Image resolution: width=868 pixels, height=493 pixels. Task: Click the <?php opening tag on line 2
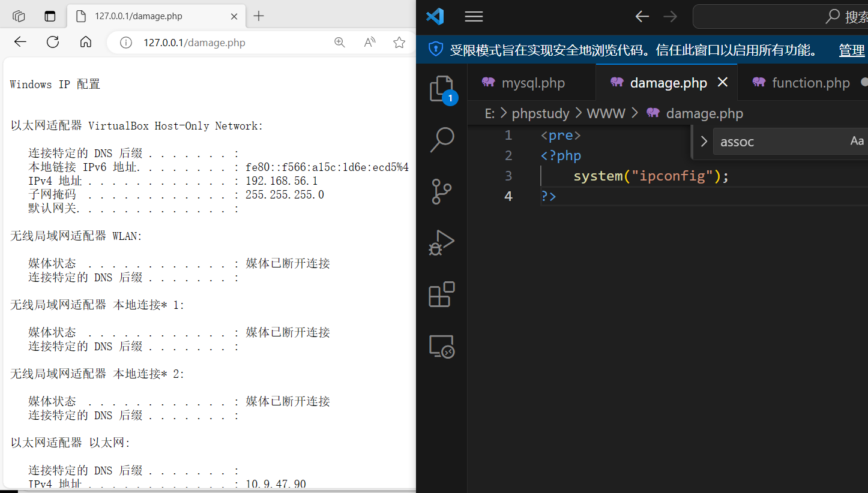[x=561, y=156]
